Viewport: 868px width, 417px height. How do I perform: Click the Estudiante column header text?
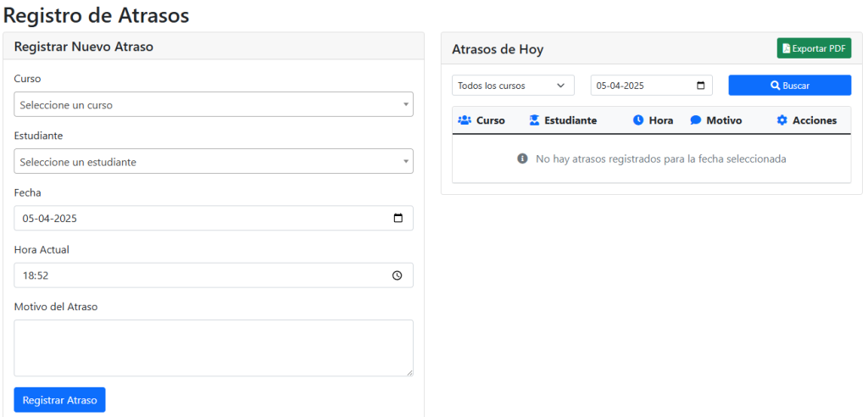570,120
